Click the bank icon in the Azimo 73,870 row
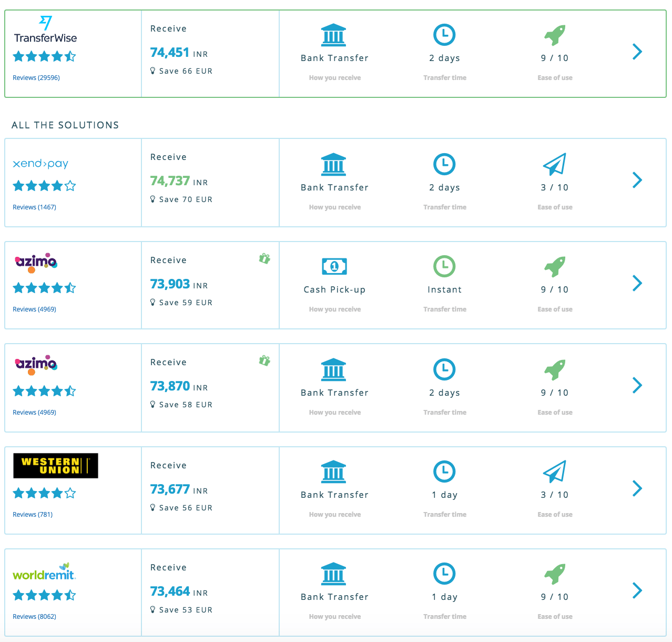672x642 pixels. tap(334, 369)
